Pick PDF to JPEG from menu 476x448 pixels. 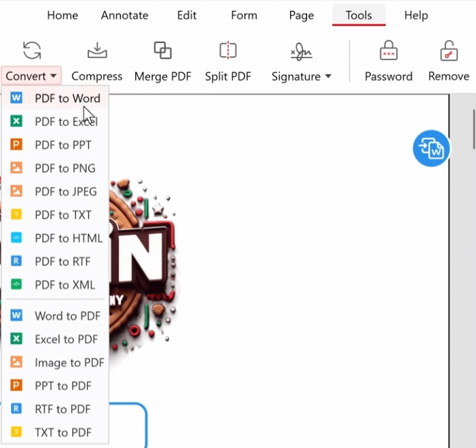pos(55,191)
